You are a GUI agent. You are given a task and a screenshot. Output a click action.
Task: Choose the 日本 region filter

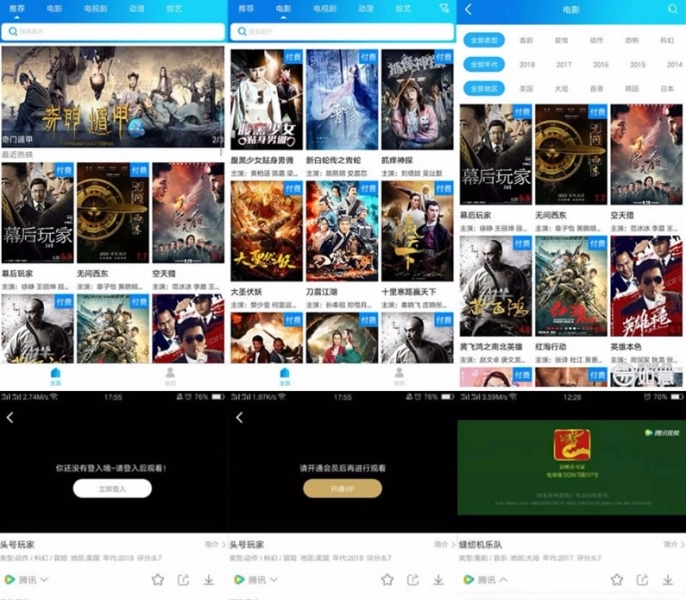pos(667,88)
